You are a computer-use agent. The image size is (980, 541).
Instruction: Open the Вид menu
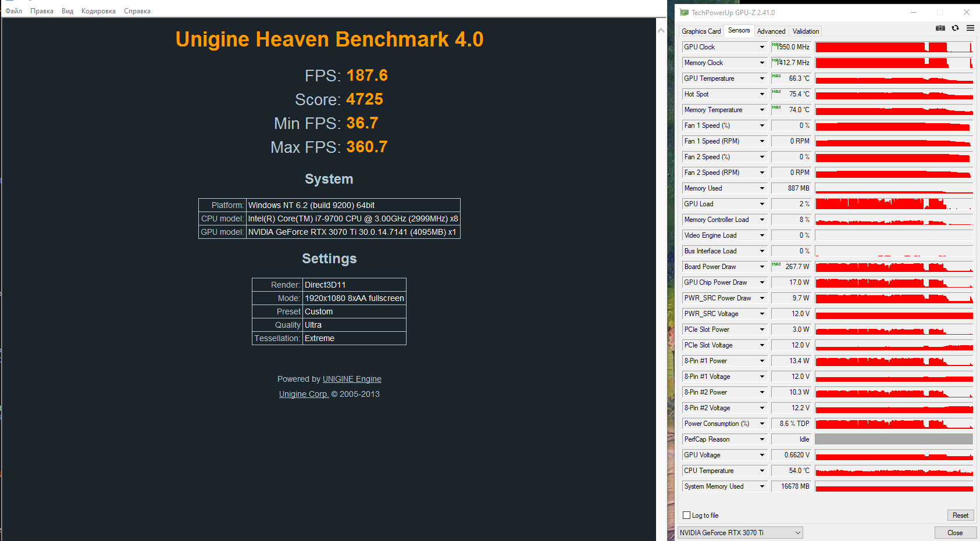coord(67,11)
